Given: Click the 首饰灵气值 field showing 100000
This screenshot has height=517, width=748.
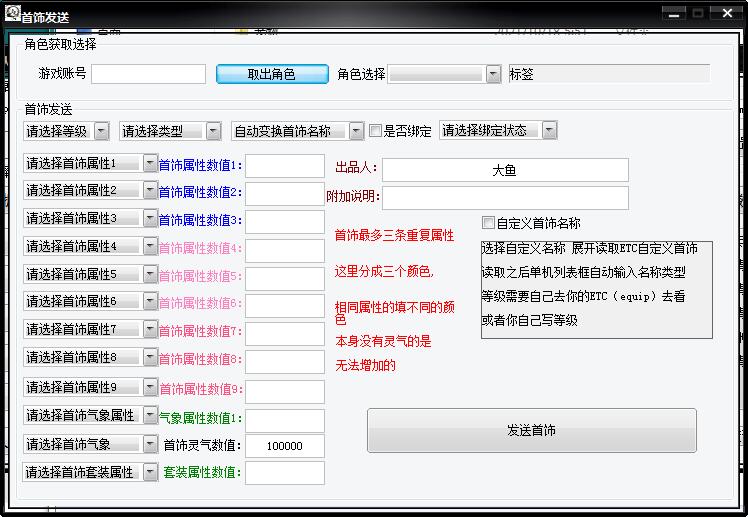Looking at the screenshot, I should [x=284, y=446].
